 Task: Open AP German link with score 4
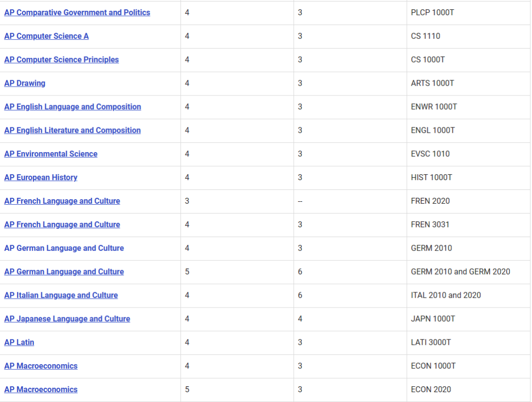coord(64,248)
